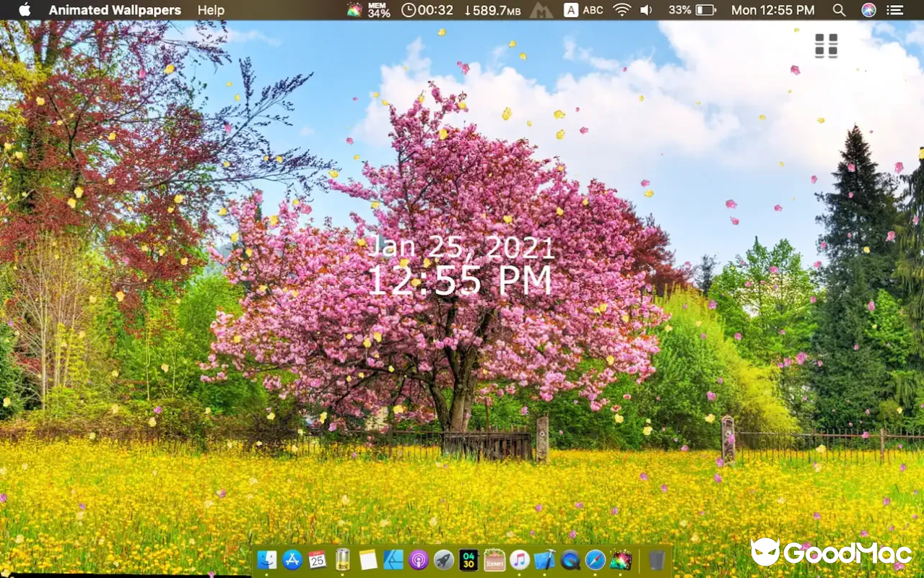Open the 00:32 uptime clock indicator

coord(427,10)
